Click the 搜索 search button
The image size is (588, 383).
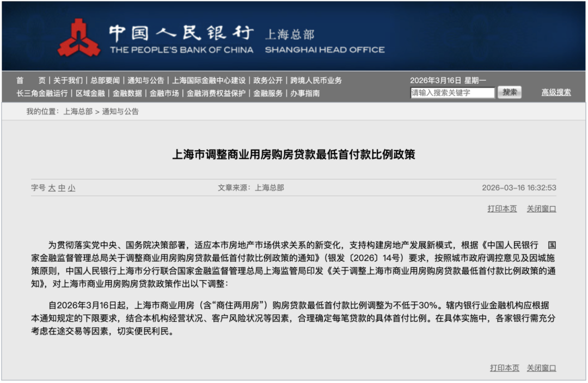pos(509,92)
